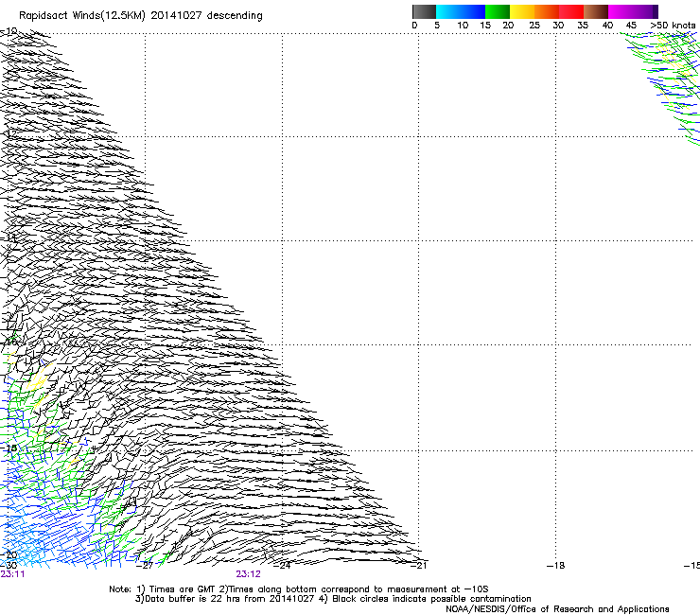Select the orange 25-30 knots legend color
The width and height of the screenshot is (700, 615).
click(547, 11)
